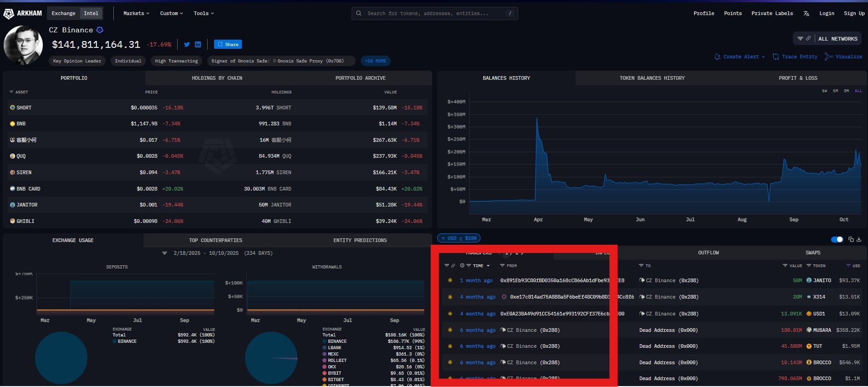Open CZ Binance's Twitter profile icon
The height and width of the screenshot is (387, 868).
pos(187,45)
